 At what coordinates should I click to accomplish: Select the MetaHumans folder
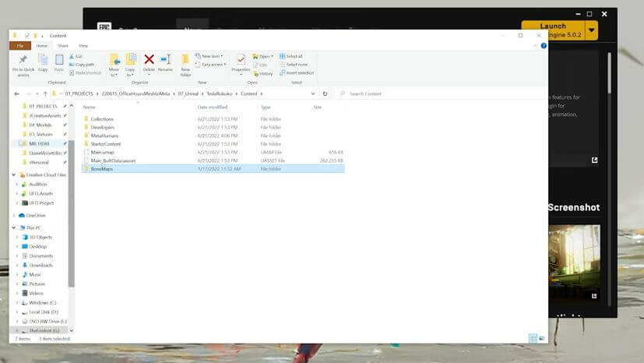pyautogui.click(x=104, y=136)
